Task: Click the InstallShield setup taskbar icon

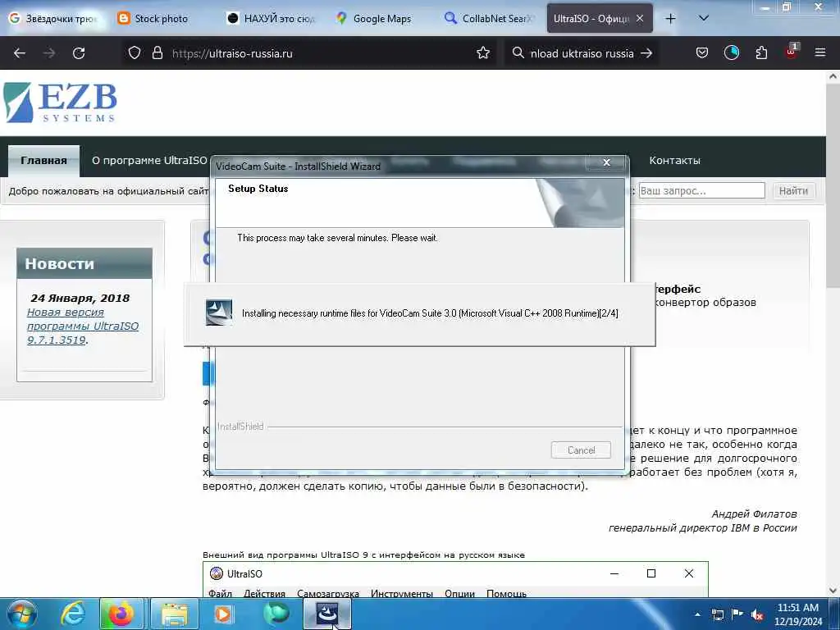Action: point(327,614)
